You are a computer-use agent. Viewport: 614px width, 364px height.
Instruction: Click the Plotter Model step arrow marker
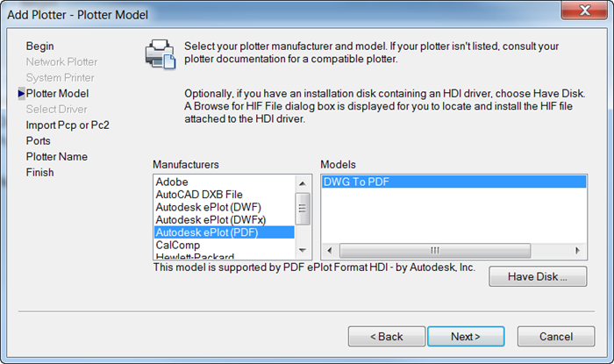tap(21, 94)
